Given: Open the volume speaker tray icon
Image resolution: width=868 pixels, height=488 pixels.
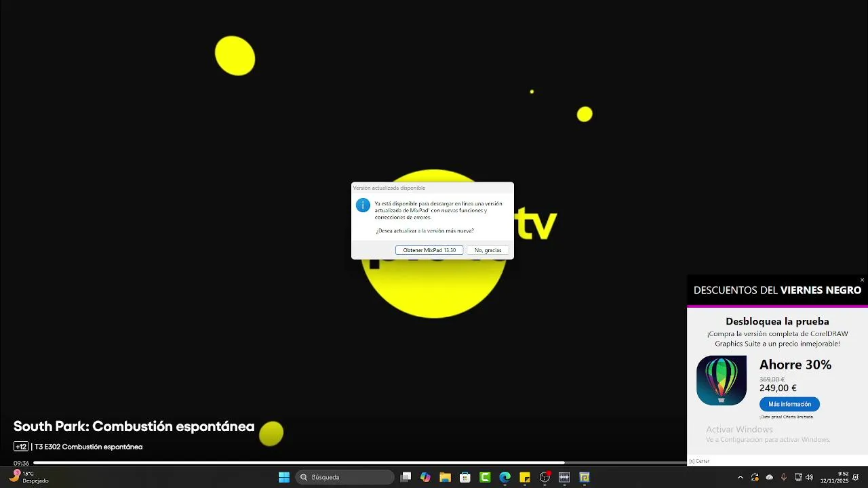Looking at the screenshot, I should coord(809,477).
